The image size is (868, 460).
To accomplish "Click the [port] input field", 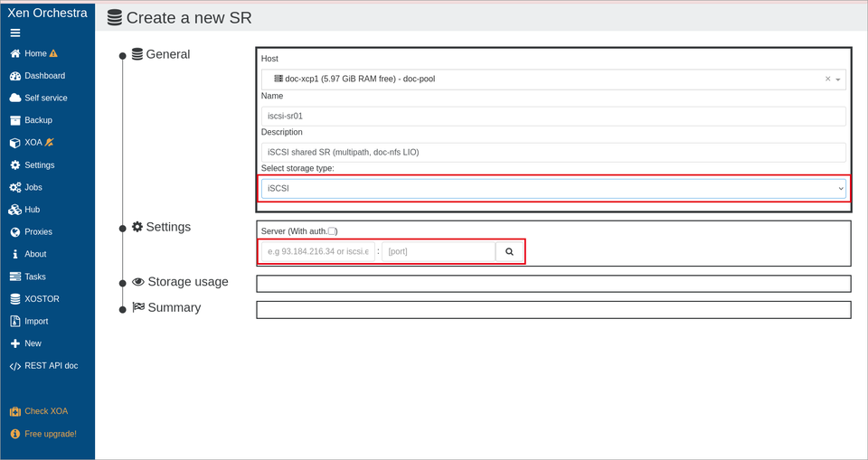I will click(x=439, y=251).
